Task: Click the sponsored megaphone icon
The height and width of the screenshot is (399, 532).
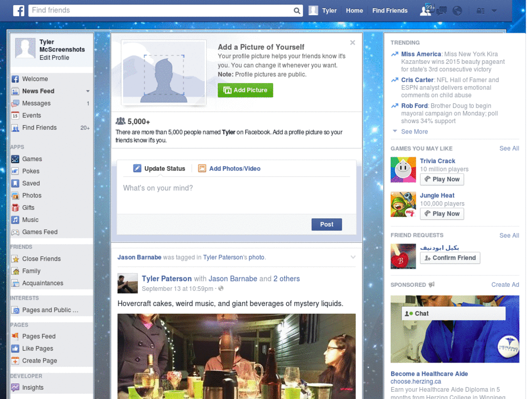Action: click(431, 285)
